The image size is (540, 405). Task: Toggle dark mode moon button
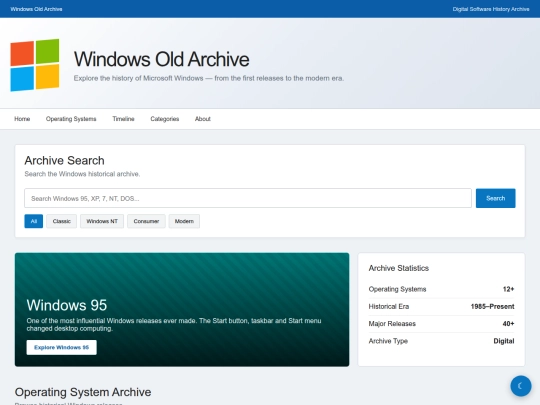[521, 386]
